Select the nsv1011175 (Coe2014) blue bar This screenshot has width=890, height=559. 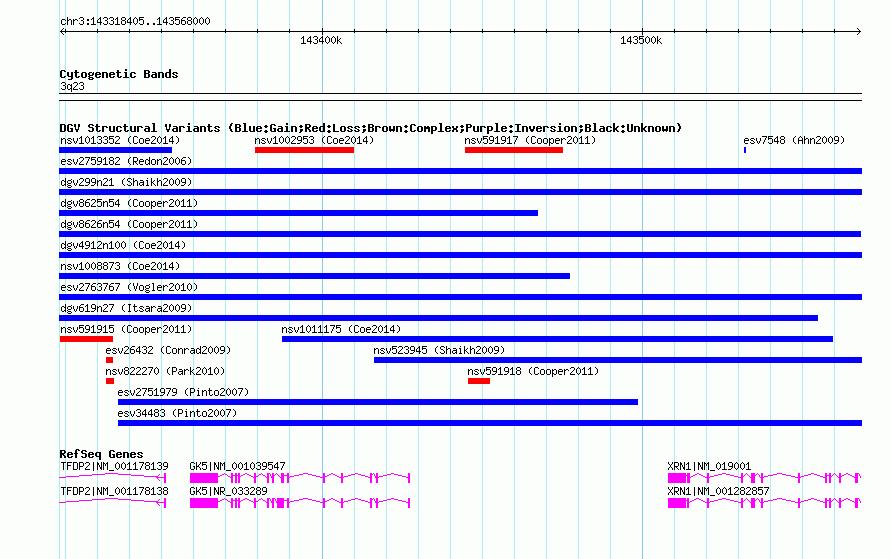point(557,339)
